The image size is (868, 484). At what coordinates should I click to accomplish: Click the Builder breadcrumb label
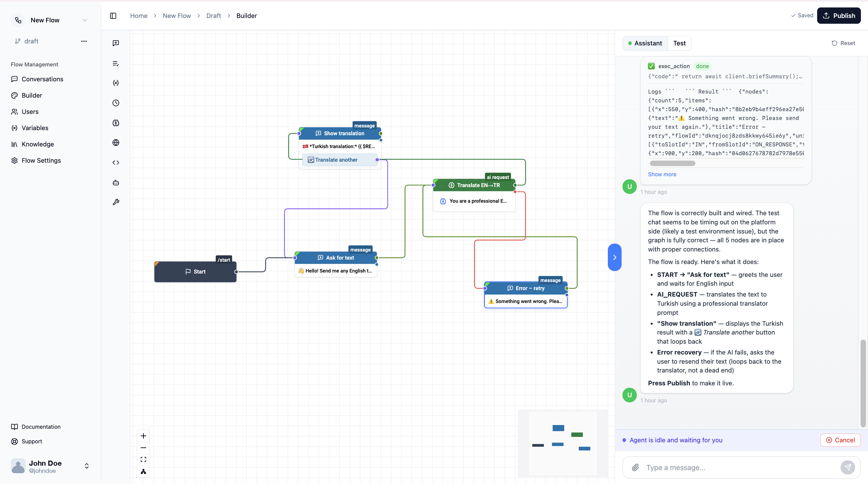coord(246,16)
